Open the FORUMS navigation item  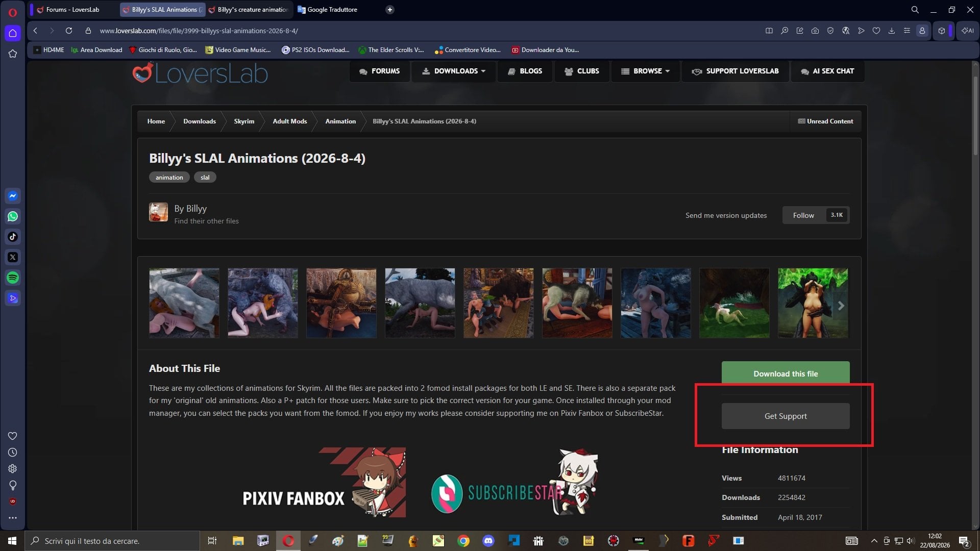click(380, 71)
